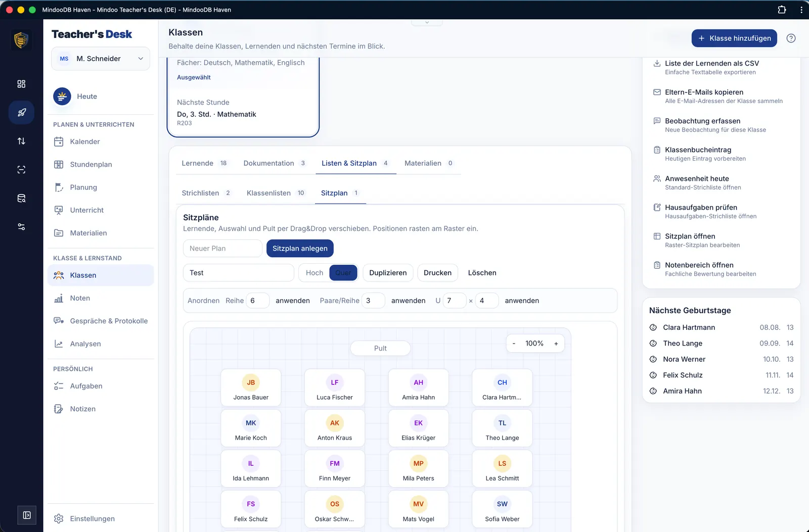Toggle the sidebar collapse icon at bottom

pyautogui.click(x=27, y=515)
